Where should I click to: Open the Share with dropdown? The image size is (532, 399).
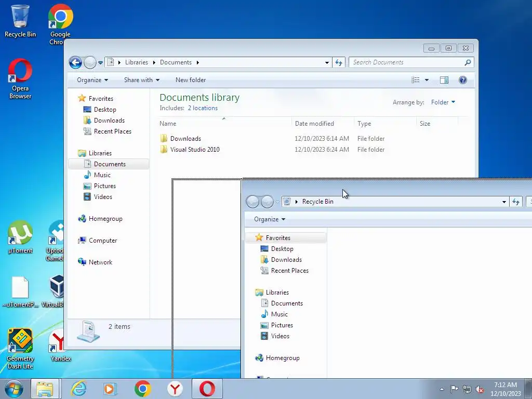(x=142, y=80)
